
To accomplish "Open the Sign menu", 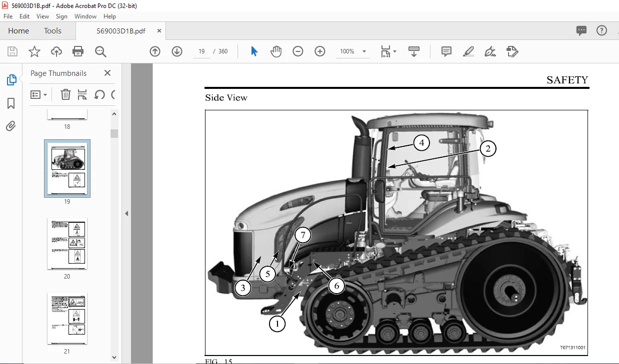I will tap(61, 16).
